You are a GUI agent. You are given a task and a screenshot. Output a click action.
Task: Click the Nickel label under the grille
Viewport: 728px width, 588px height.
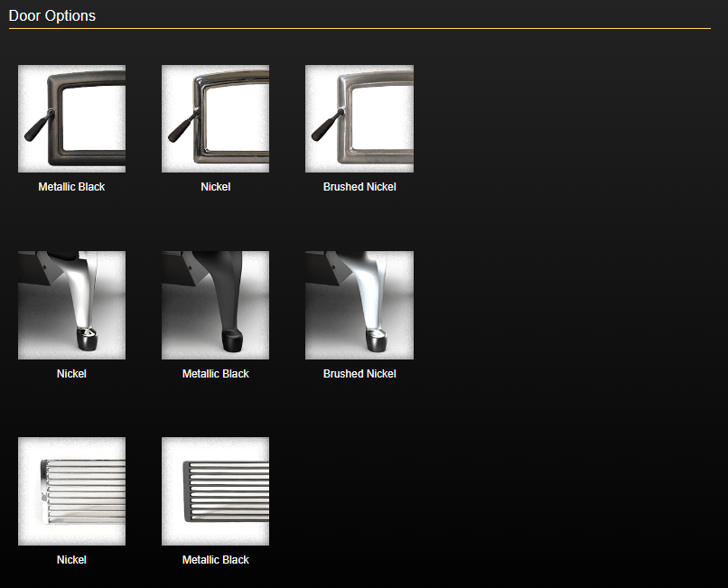71,560
